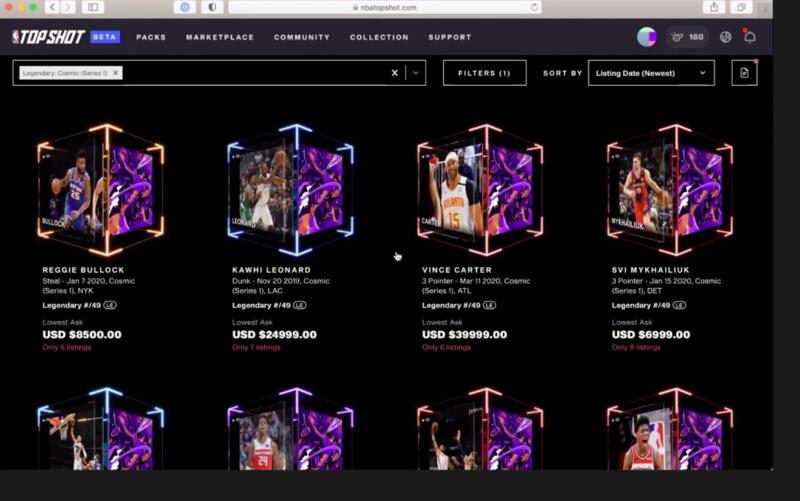Click the LE badge on Reggie Bullock
Viewport: 800px width, 501px height.
110,305
